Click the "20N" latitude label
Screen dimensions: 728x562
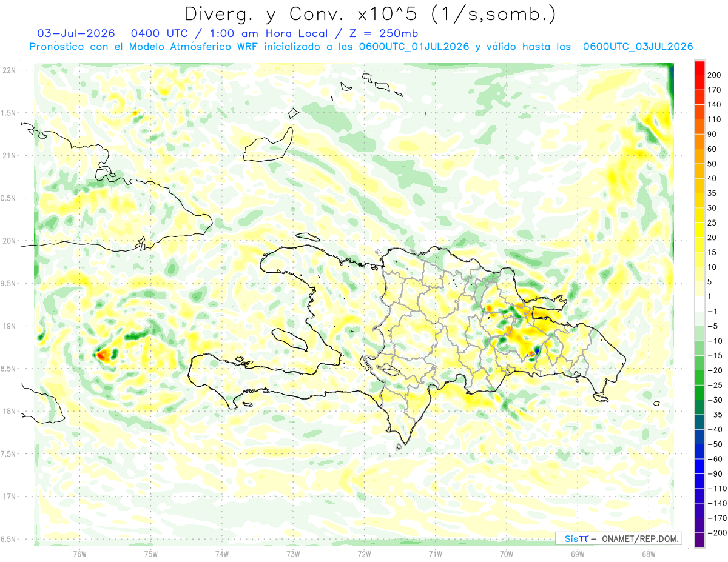tap(8, 241)
